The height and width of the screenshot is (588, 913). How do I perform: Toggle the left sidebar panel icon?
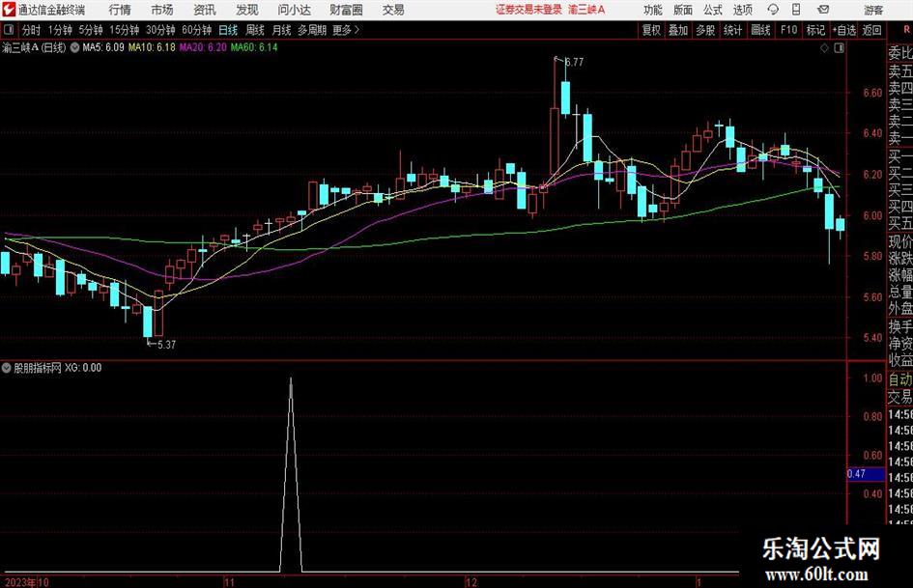click(x=9, y=30)
